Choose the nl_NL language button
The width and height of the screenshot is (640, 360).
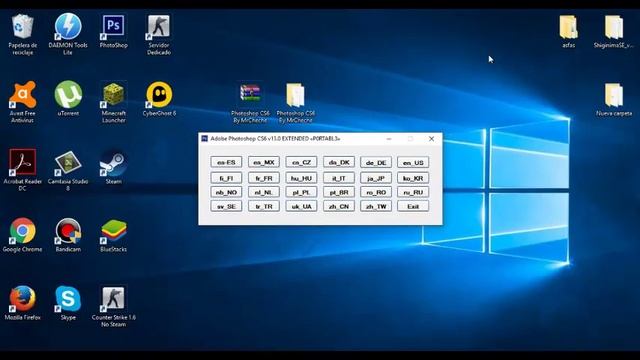[x=264, y=192]
